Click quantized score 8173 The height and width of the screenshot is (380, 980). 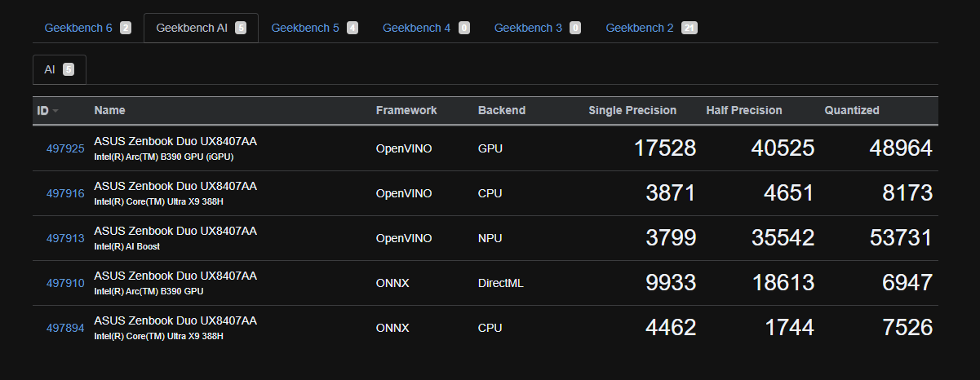[x=907, y=192]
